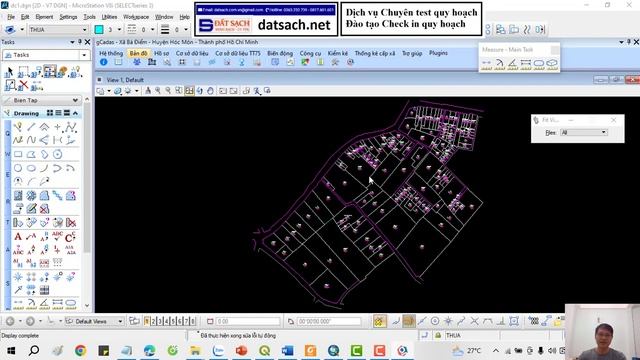The height and width of the screenshot is (360, 640).
Task: Select the Pan View hand icon
Action: click(210, 91)
